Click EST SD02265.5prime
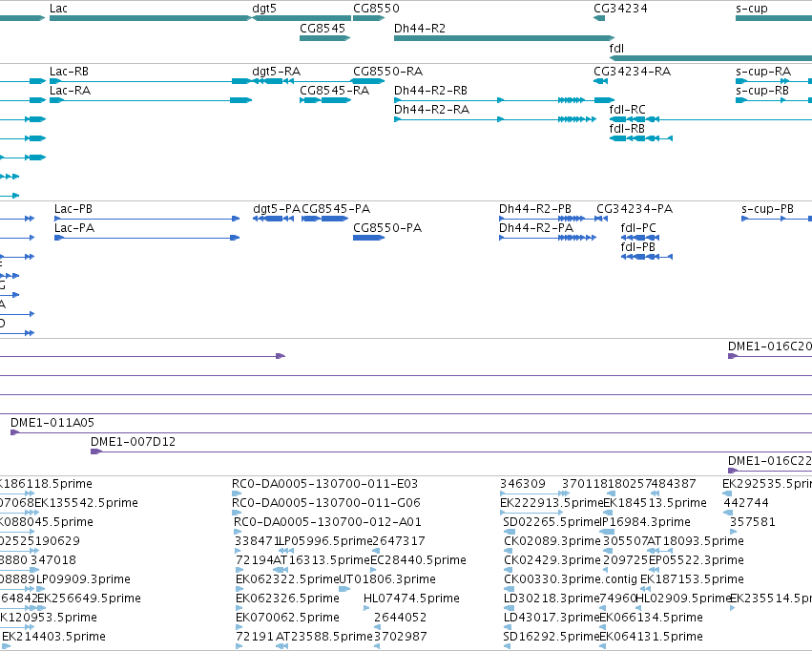 click(x=552, y=522)
